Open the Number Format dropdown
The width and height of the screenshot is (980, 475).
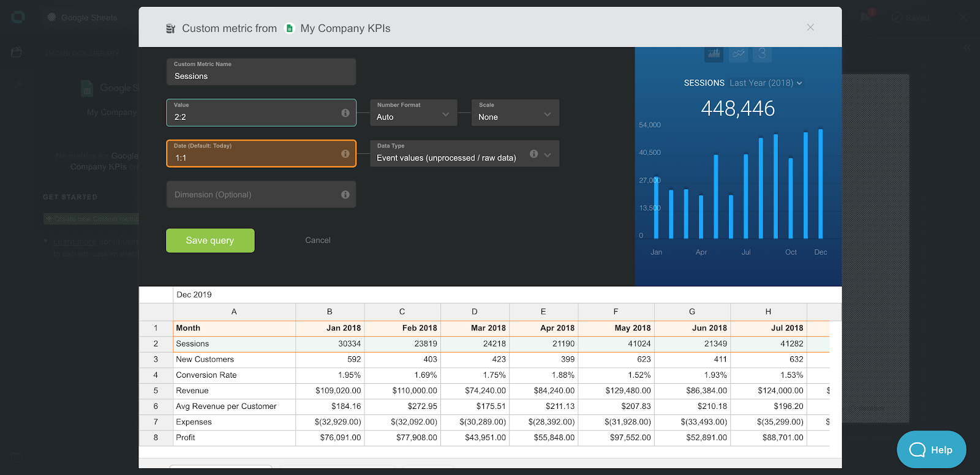click(413, 113)
